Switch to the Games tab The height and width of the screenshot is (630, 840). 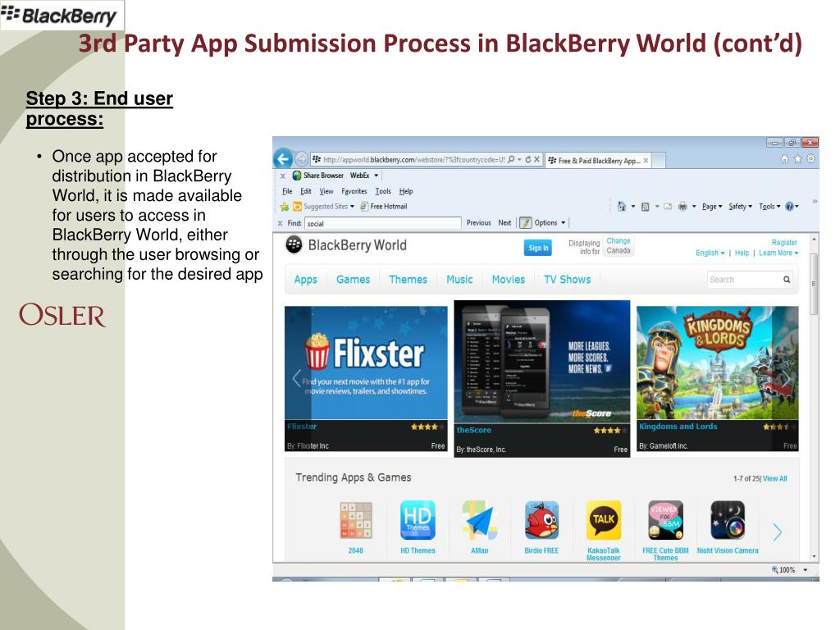353,280
